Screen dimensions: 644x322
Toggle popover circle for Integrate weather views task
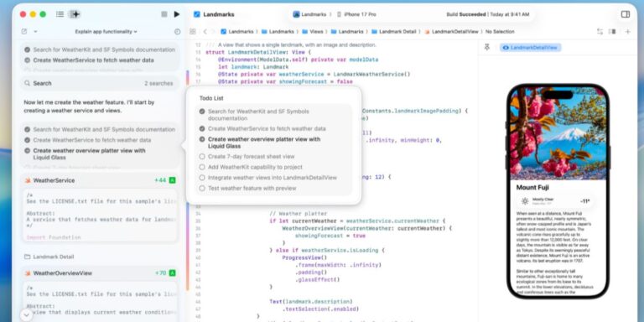pos(201,178)
